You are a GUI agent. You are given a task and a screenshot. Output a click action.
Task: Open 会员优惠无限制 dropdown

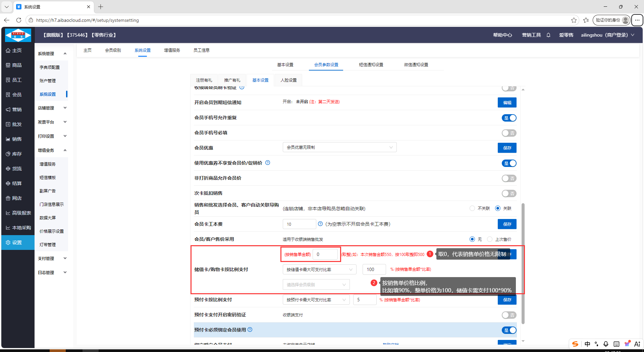pos(339,147)
